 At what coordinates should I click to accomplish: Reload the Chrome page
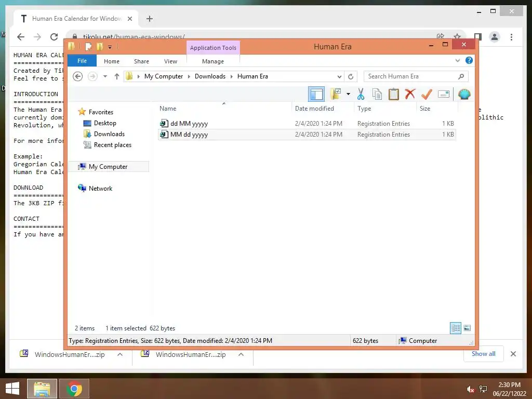[x=54, y=37]
